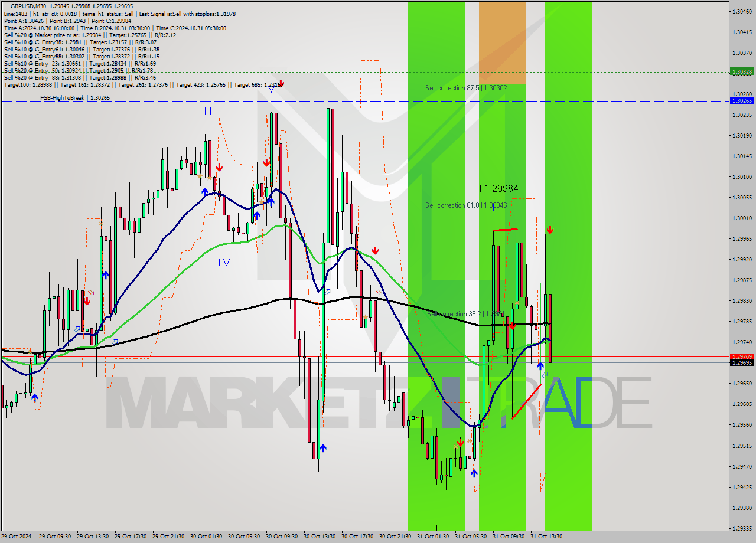Click the 1.29470 price axis label
Image resolution: width=756 pixels, height=543 pixels.
tap(742, 466)
